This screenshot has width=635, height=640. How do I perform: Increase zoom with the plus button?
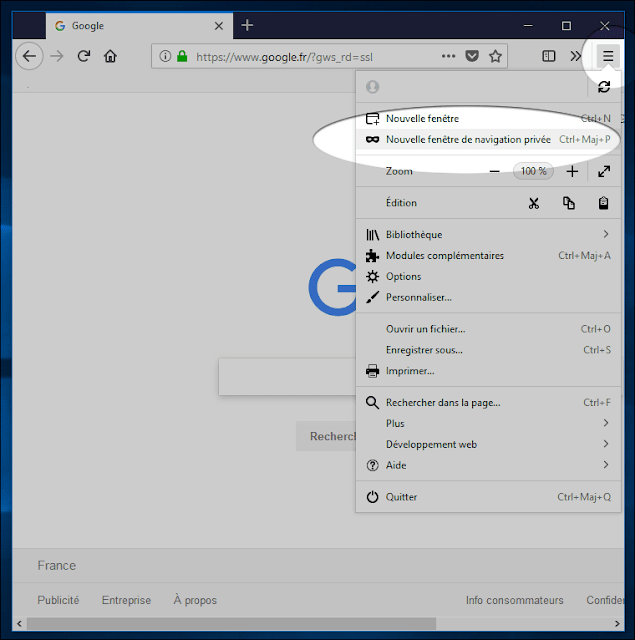point(572,171)
